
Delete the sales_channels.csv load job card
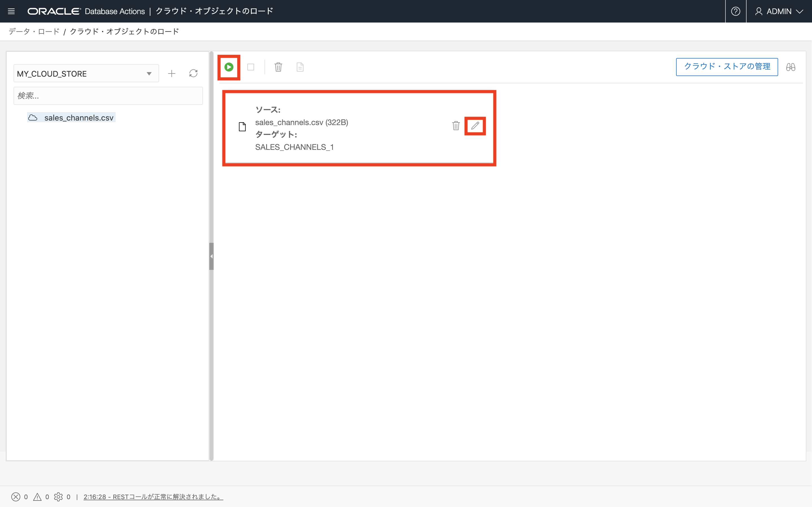coord(456,126)
